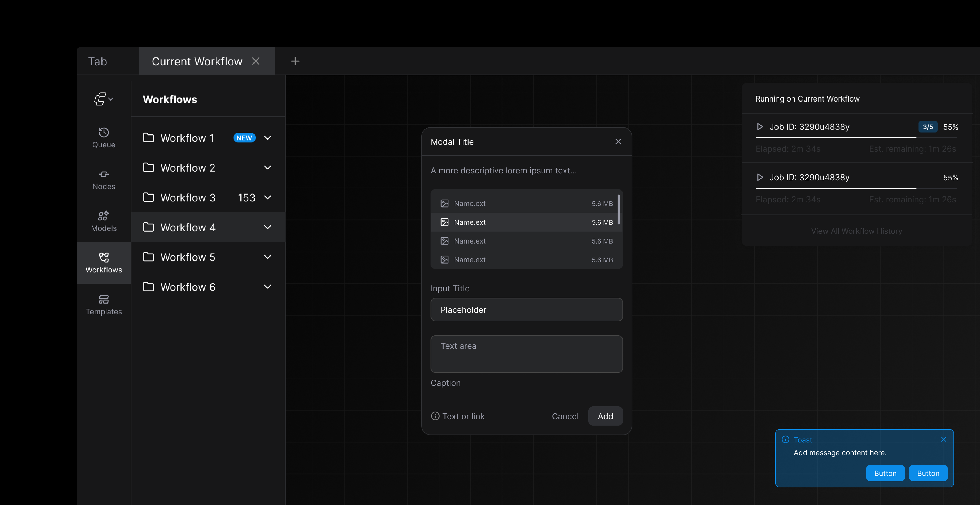Click the Add button in the modal
Image resolution: width=980 pixels, height=505 pixels.
point(605,416)
